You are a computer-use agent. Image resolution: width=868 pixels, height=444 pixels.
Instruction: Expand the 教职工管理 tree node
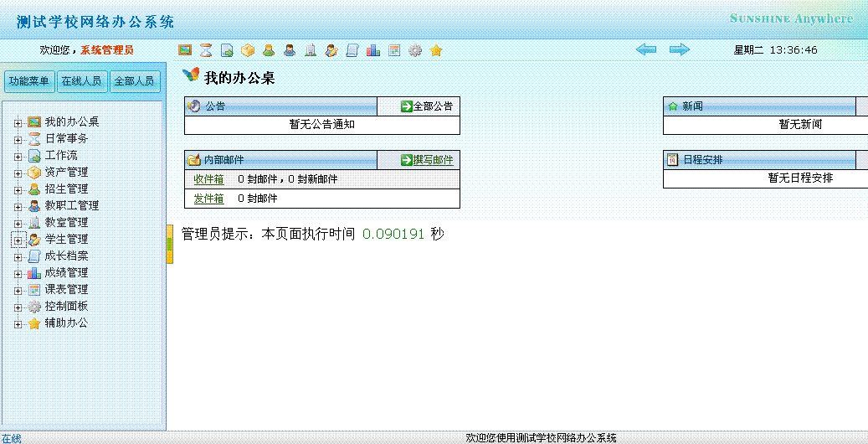point(18,207)
